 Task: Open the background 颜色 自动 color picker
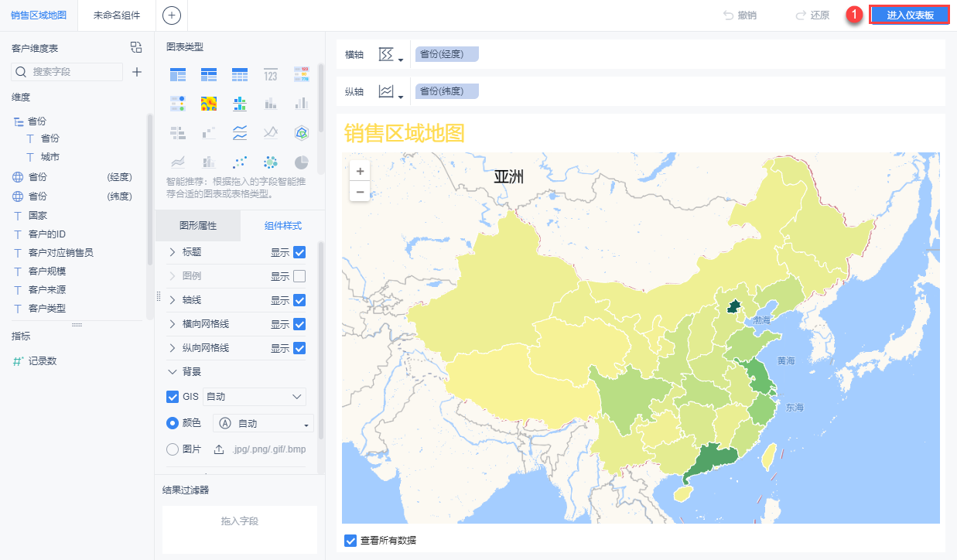click(264, 423)
